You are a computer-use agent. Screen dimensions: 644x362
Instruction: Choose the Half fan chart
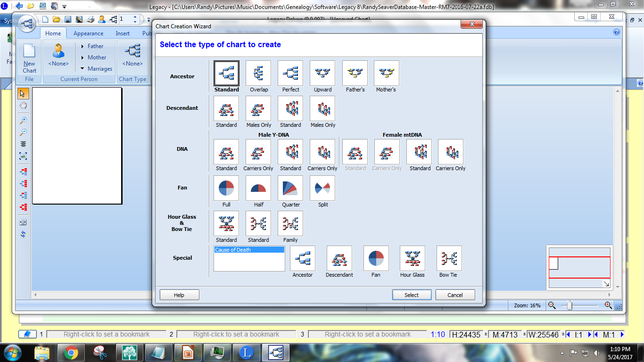point(258,188)
